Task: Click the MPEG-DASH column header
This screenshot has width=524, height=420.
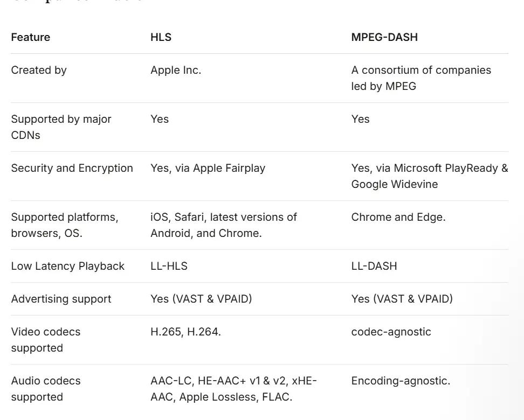Action: click(384, 37)
